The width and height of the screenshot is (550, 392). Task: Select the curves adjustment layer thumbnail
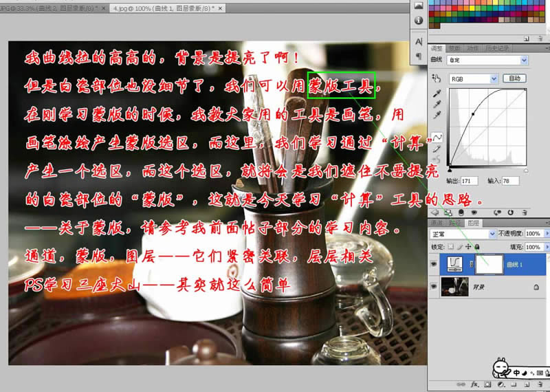(x=455, y=264)
